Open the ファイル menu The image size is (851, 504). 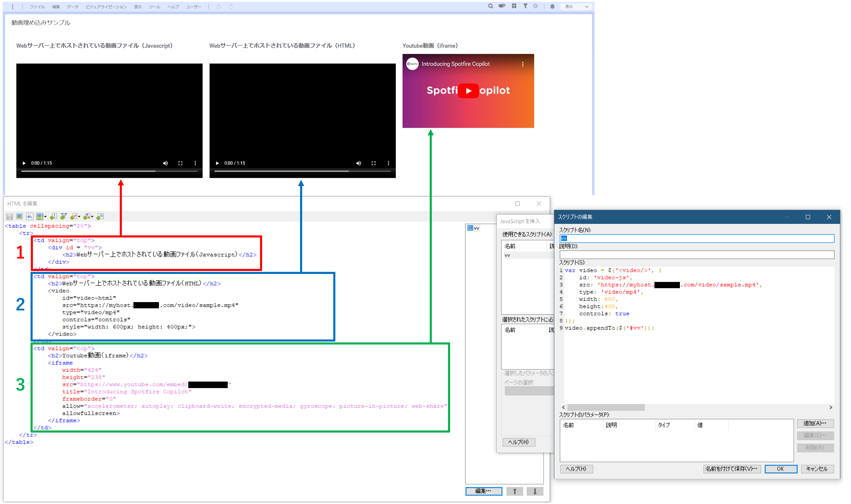(37, 7)
